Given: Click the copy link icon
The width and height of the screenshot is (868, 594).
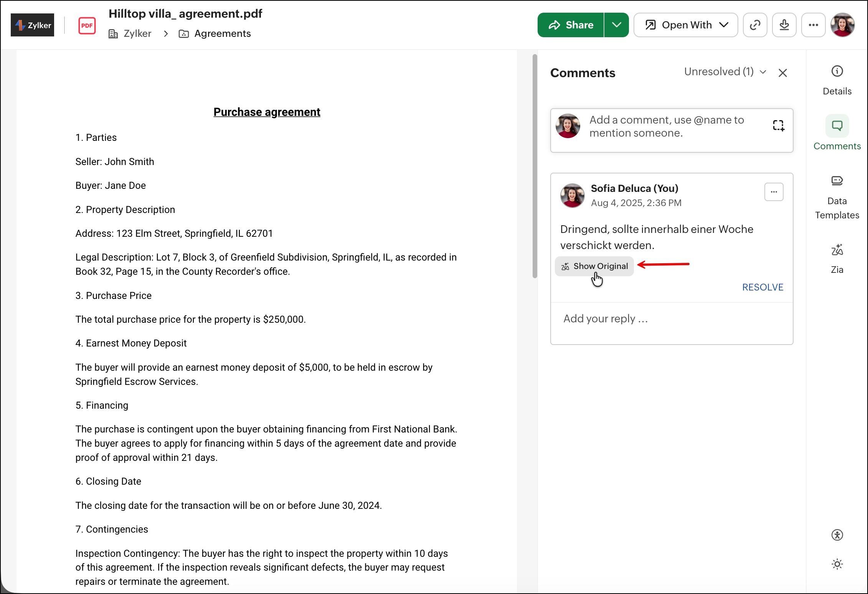Looking at the screenshot, I should (x=755, y=25).
